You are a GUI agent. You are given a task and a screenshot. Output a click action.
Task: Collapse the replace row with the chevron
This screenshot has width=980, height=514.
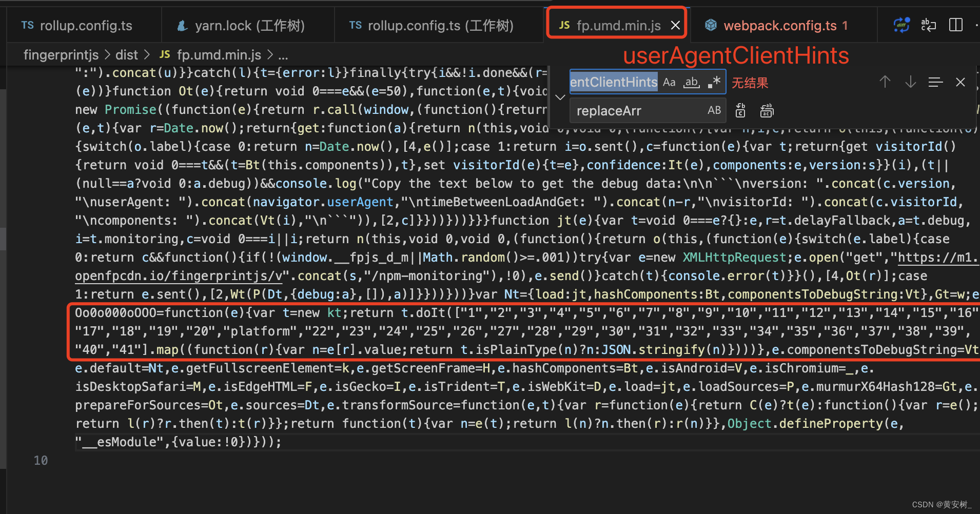(x=560, y=97)
